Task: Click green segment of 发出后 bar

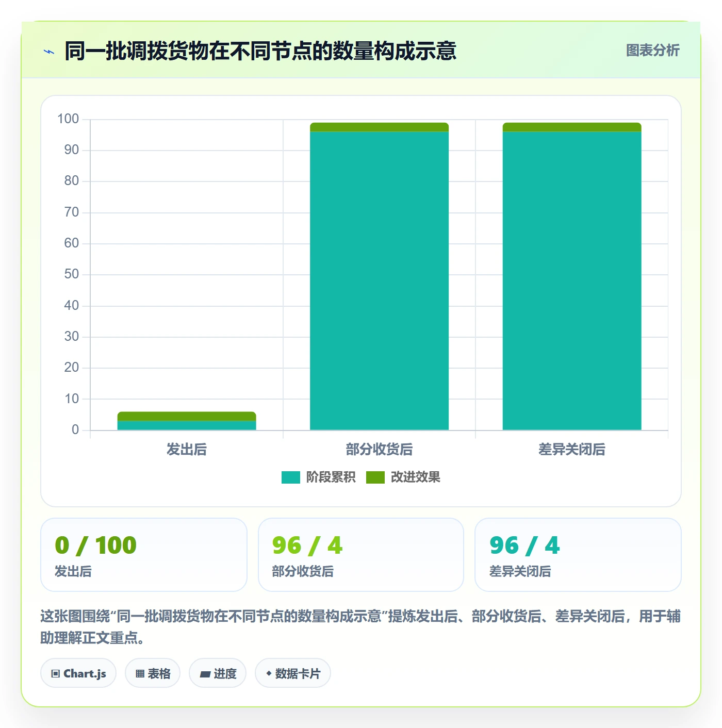Action: pyautogui.click(x=187, y=417)
